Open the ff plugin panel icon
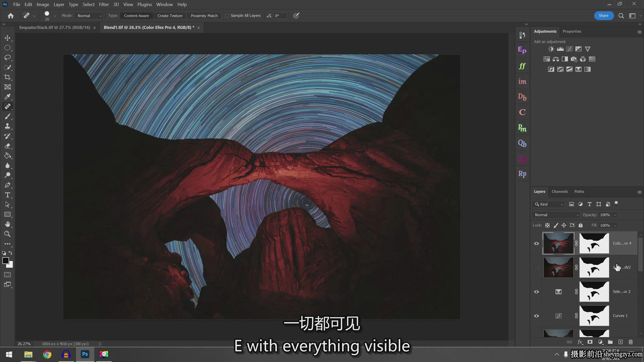 click(x=522, y=66)
